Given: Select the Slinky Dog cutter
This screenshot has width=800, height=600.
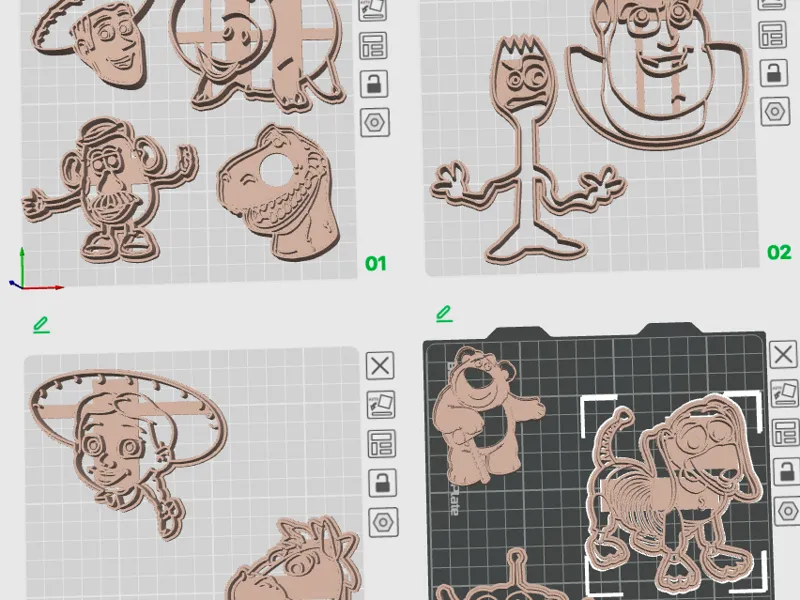Looking at the screenshot, I should (x=673, y=492).
